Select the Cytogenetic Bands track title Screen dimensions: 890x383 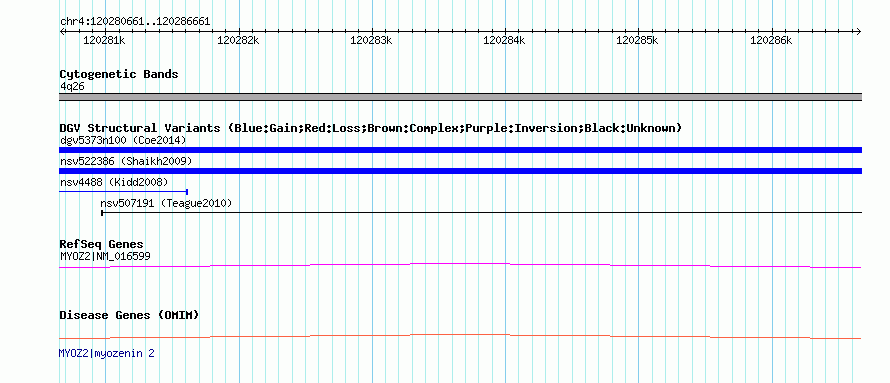point(119,74)
